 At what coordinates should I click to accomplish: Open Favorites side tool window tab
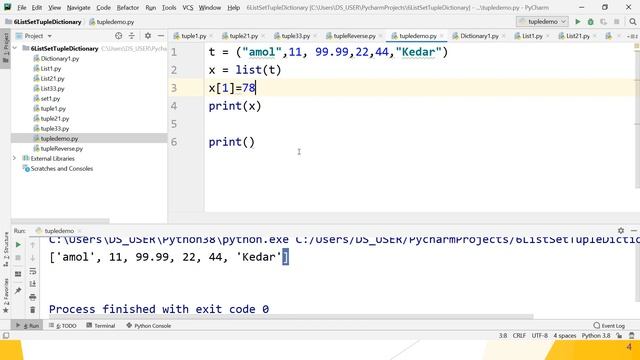(x=6, y=295)
